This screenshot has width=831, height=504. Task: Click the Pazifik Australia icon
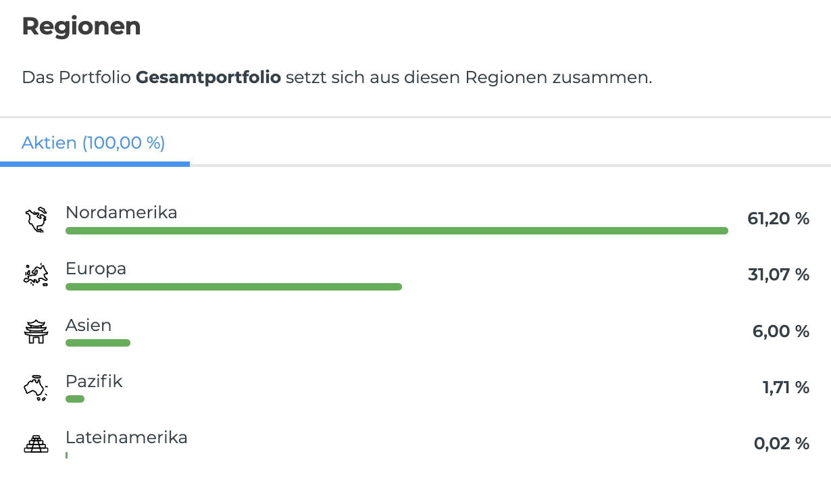(35, 388)
